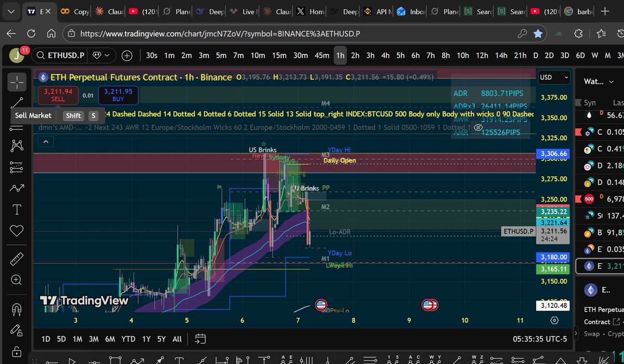Select the ruler measure tool
This screenshot has height=364, width=624.
click(x=17, y=259)
